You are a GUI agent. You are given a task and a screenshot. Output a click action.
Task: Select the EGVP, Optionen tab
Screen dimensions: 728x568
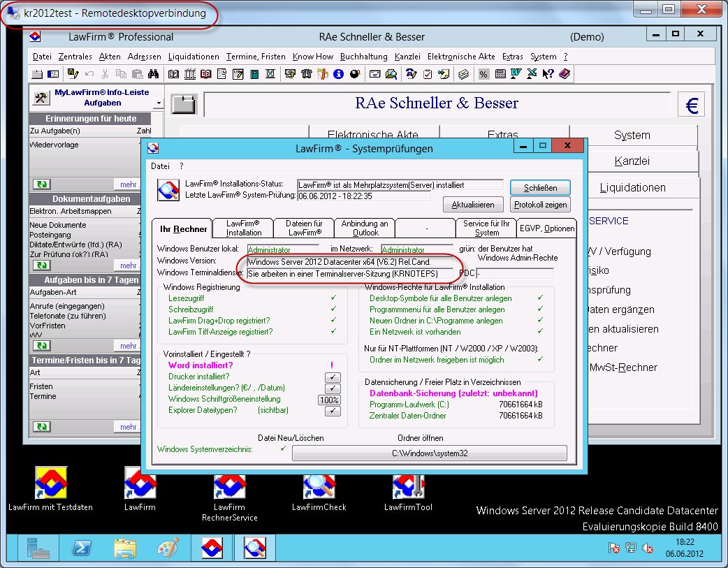click(x=546, y=228)
